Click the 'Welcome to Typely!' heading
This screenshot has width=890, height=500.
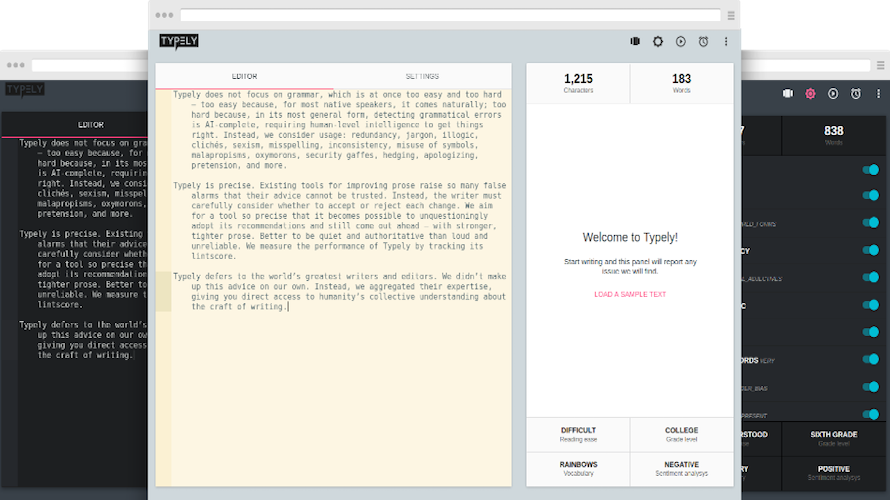[x=630, y=237]
